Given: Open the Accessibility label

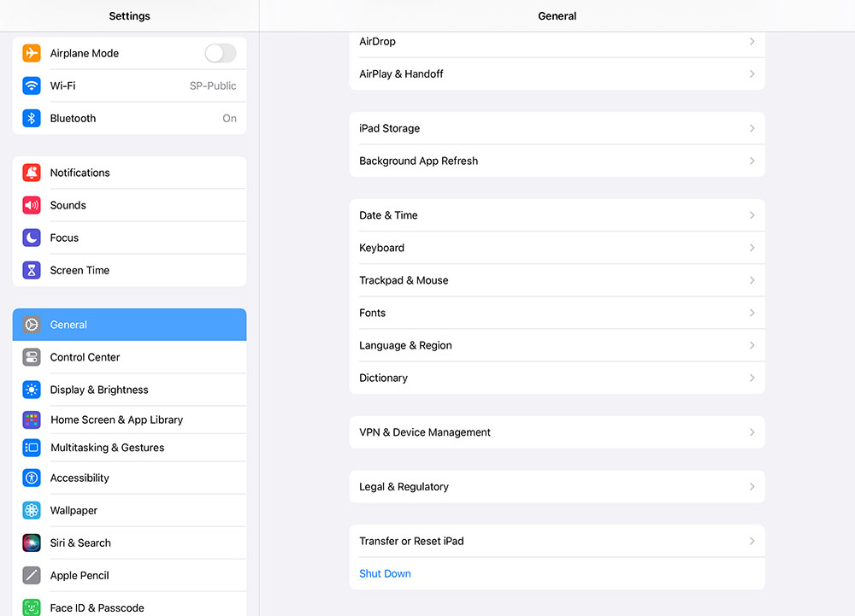Looking at the screenshot, I should (x=80, y=478).
